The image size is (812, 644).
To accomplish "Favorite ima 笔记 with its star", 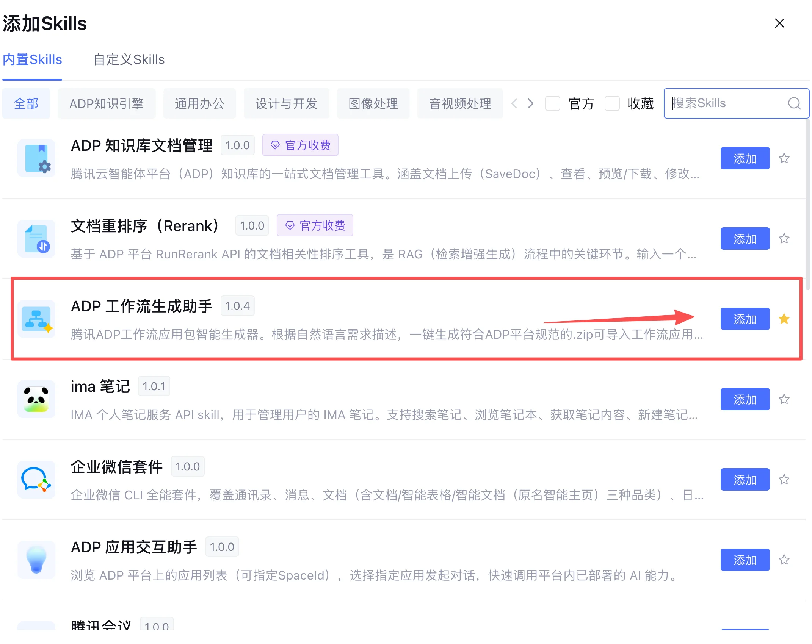I will (784, 399).
